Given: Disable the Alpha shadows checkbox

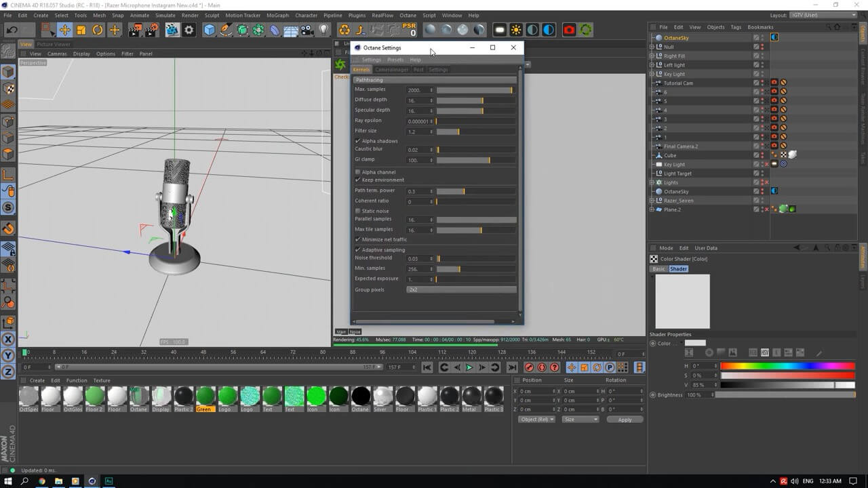Looking at the screenshot, I should click(358, 141).
